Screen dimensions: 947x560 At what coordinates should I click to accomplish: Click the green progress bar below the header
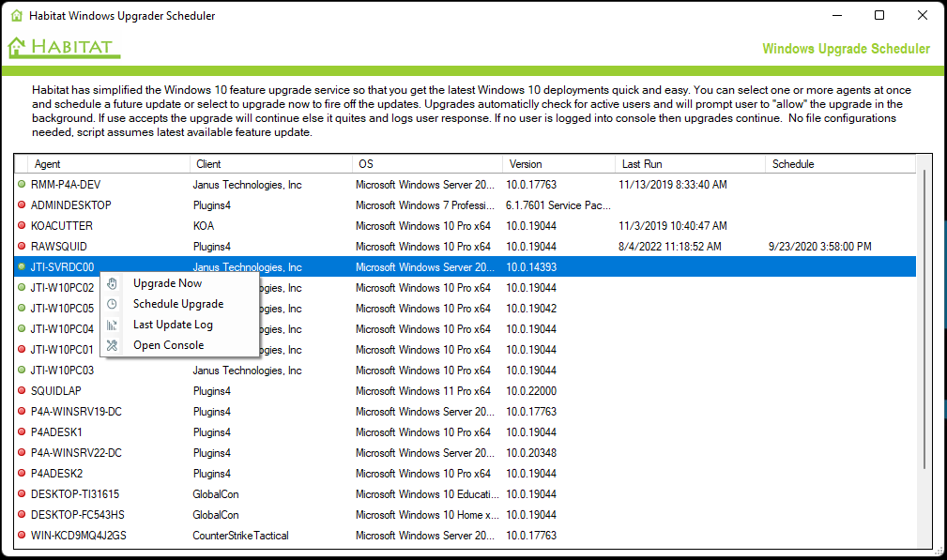coord(473,69)
